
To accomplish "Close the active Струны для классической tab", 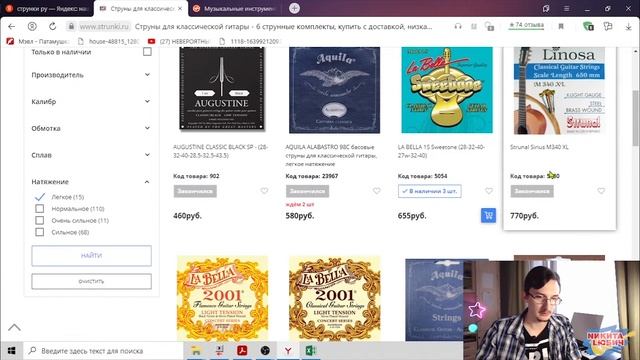I will pyautogui.click(x=180, y=8).
